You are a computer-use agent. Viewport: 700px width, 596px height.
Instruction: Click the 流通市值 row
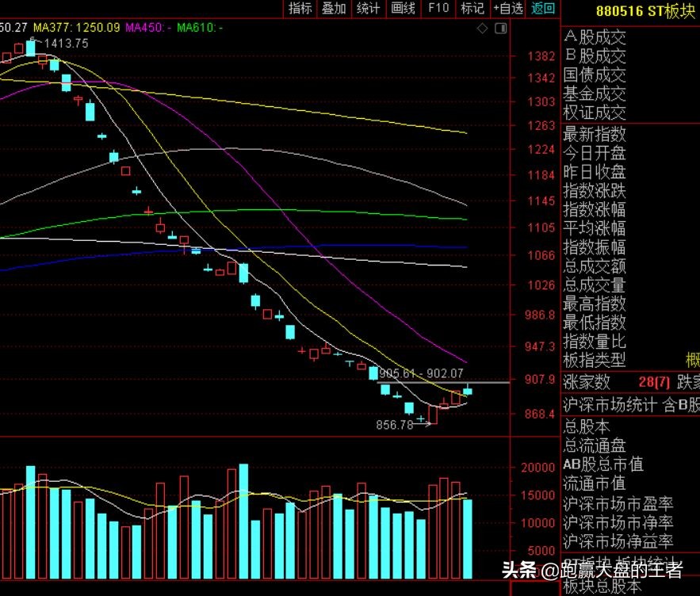(x=595, y=483)
